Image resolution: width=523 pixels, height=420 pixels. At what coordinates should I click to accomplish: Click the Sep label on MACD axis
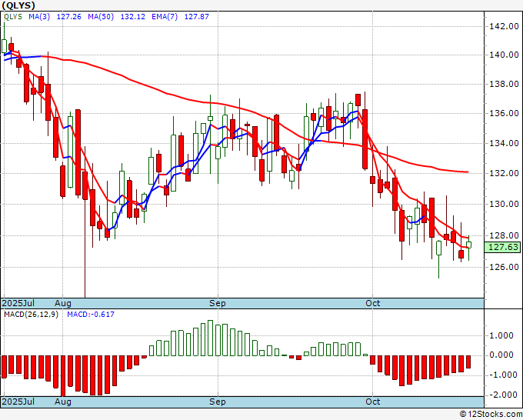pos(218,402)
